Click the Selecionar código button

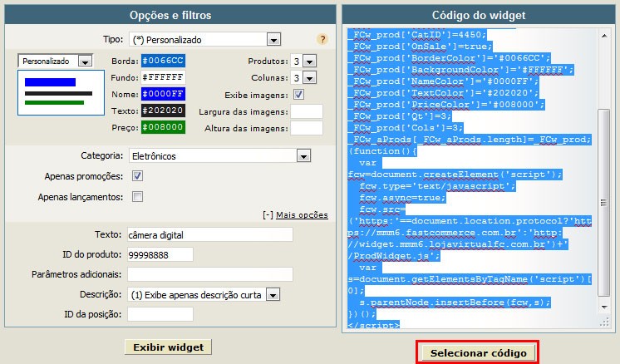coord(478,353)
